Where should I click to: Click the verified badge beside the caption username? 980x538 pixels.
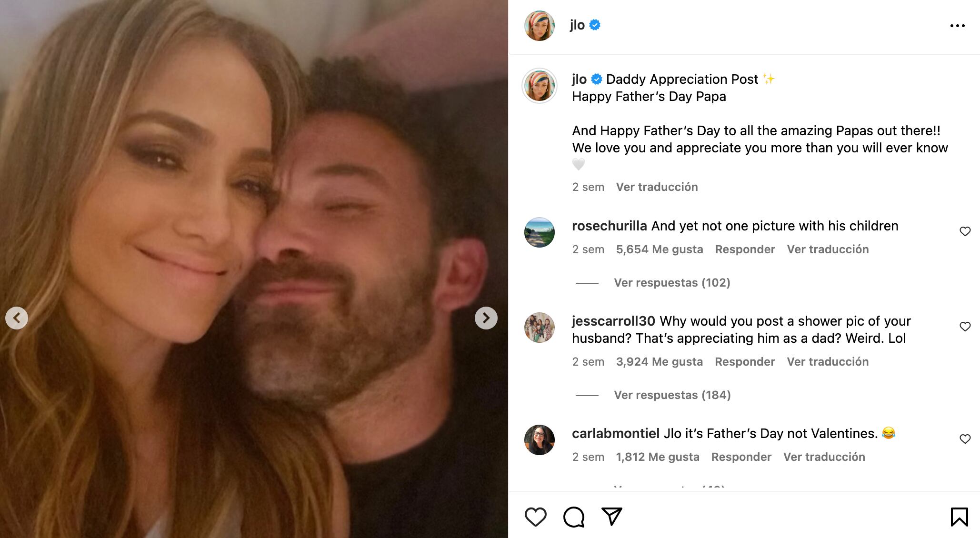pos(596,79)
